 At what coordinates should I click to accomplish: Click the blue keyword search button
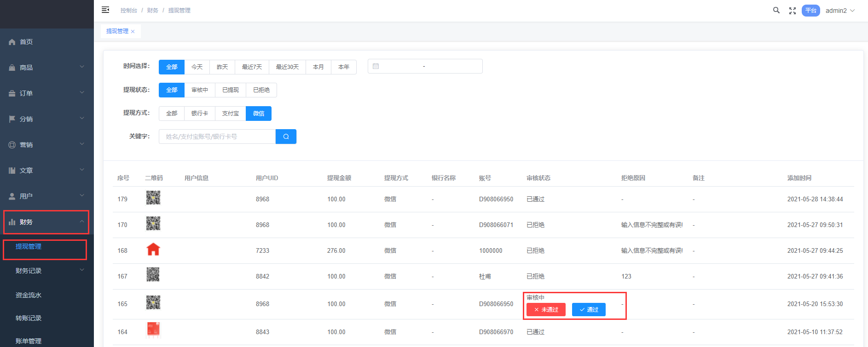[286, 137]
